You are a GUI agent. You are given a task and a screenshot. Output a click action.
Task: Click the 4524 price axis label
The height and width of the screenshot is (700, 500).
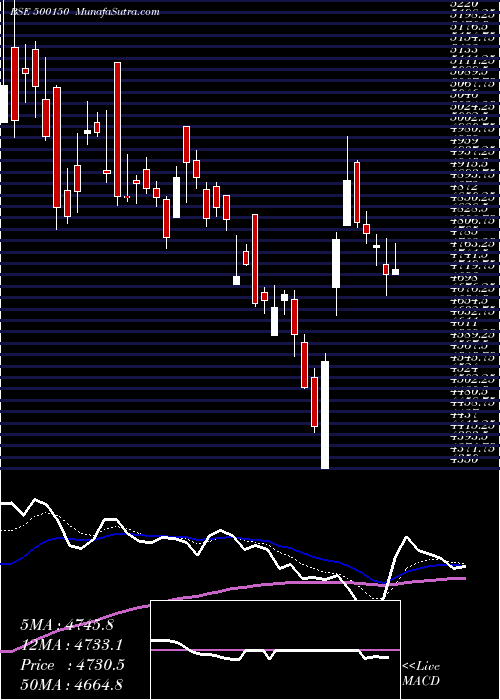tap(464, 369)
